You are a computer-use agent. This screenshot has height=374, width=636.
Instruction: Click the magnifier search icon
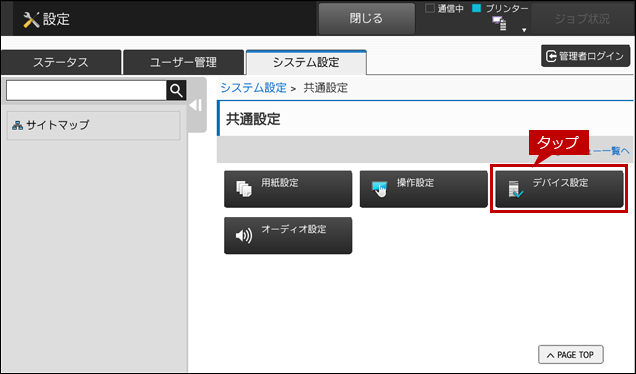pyautogui.click(x=176, y=90)
